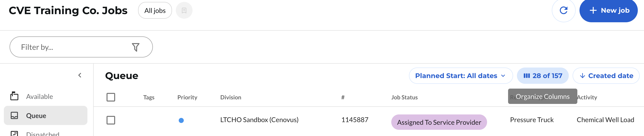644x136 pixels.
Task: Click the Available folder icon
Action: pyautogui.click(x=14, y=96)
